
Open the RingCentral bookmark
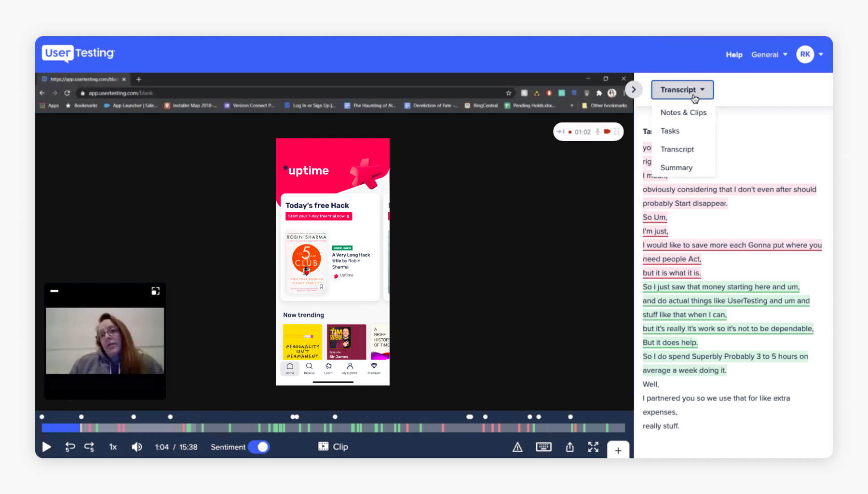tap(481, 105)
